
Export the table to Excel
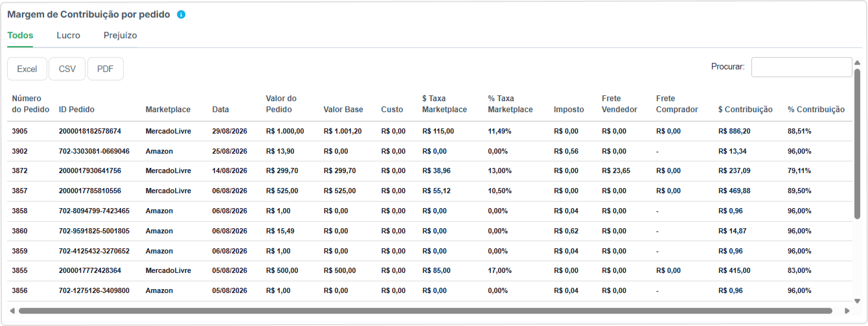coord(27,69)
